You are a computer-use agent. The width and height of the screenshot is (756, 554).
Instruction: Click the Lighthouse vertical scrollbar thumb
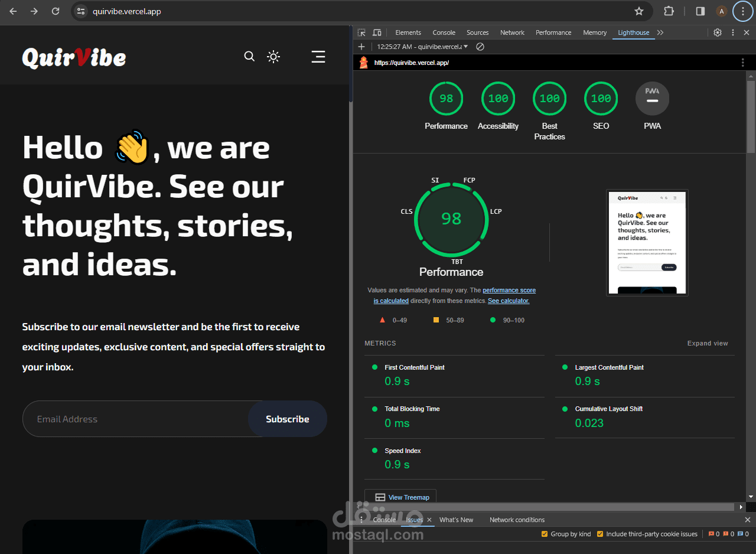[x=751, y=116]
